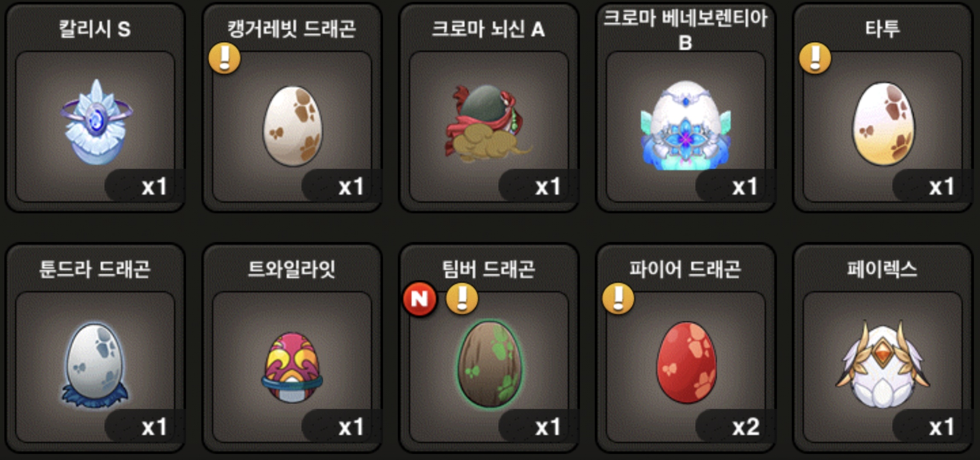Click the red N badge on 팀버 드래곤
This screenshot has width=980, height=460.
pos(419,299)
